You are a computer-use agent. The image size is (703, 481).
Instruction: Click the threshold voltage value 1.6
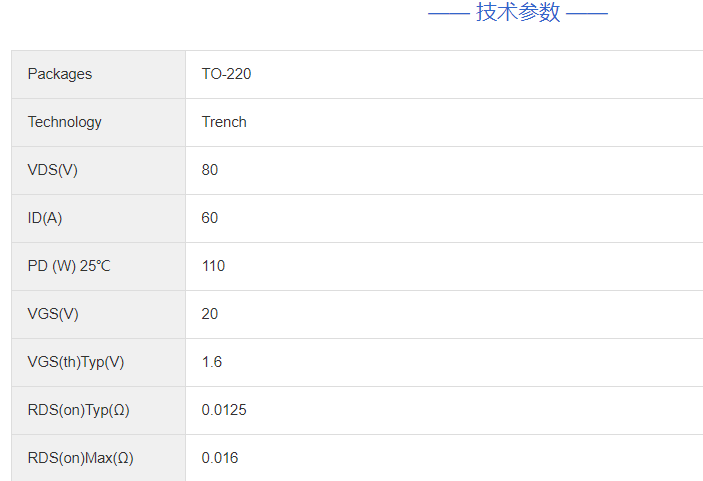(212, 362)
